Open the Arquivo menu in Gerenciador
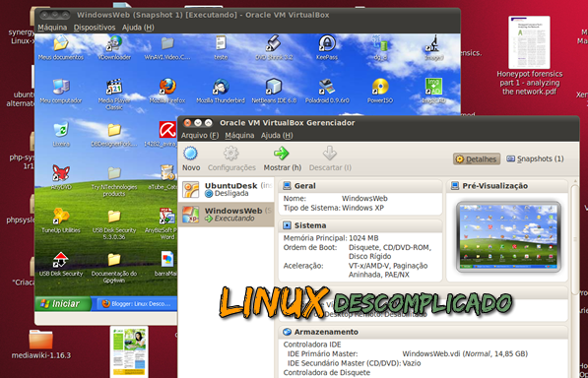The height and width of the screenshot is (378, 588). coord(200,135)
